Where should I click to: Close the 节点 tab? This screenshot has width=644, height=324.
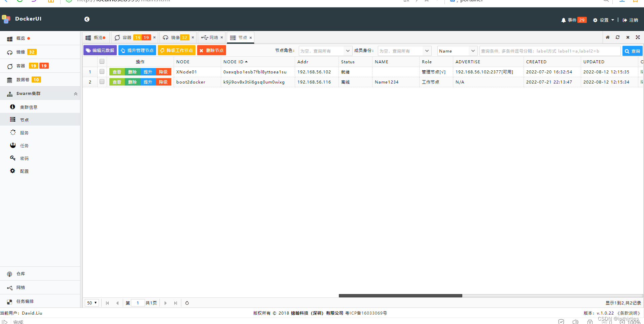pyautogui.click(x=251, y=38)
